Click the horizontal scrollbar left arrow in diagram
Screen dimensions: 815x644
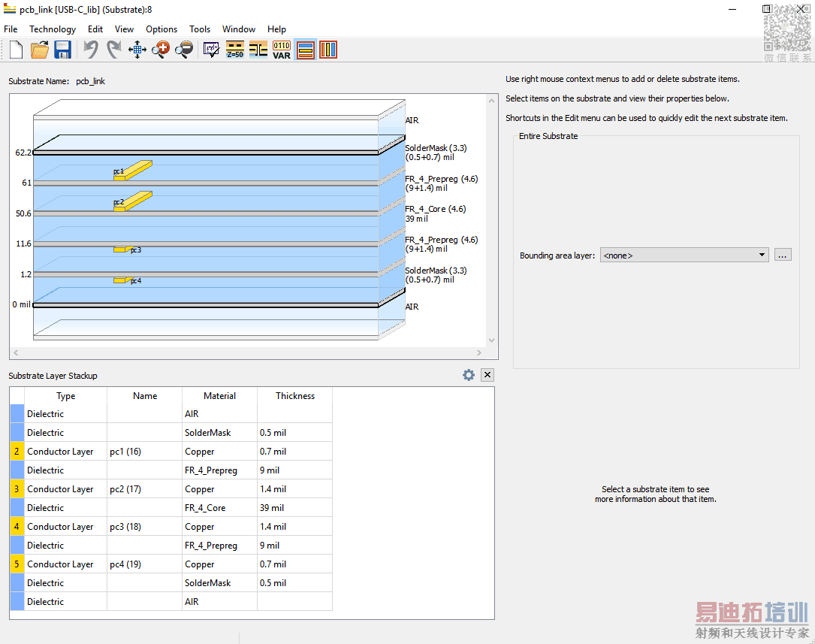[x=16, y=353]
